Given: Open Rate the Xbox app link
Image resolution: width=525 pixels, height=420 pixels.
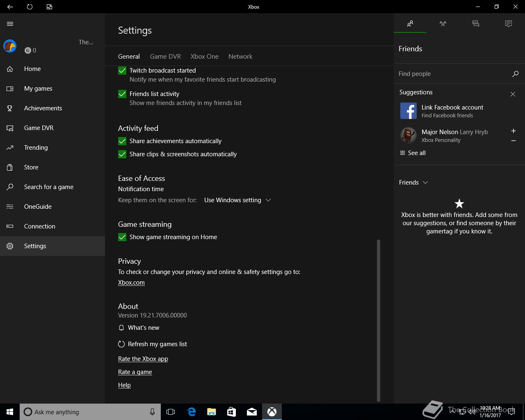Looking at the screenshot, I should (143, 359).
